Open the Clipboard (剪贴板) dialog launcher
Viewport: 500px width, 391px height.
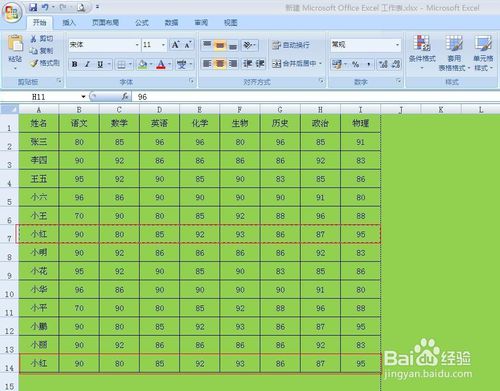pos(59,81)
